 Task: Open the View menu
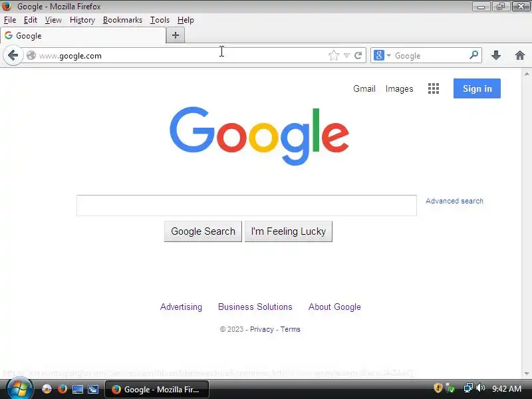[x=54, y=20]
